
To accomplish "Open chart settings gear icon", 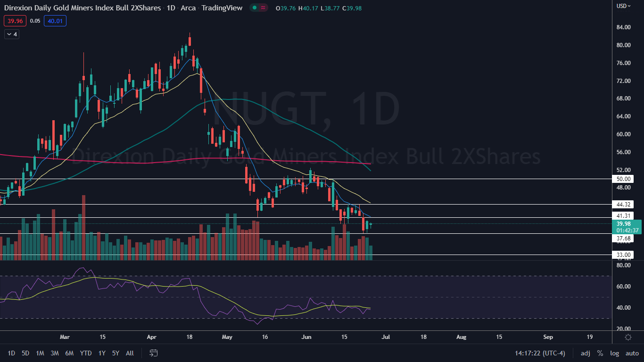I will point(628,337).
